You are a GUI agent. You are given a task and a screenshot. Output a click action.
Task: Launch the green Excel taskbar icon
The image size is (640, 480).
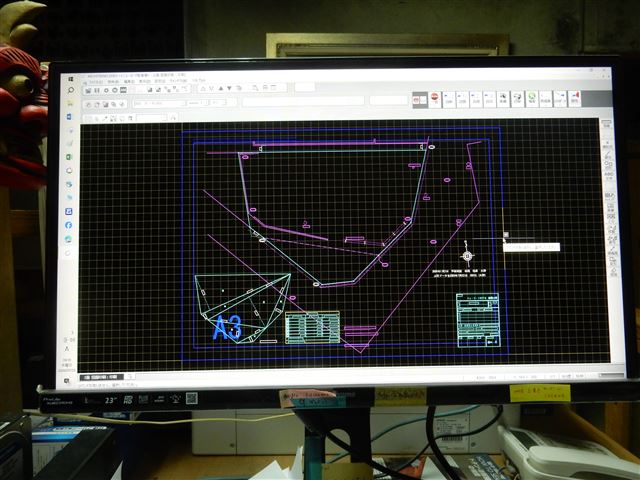(x=69, y=157)
